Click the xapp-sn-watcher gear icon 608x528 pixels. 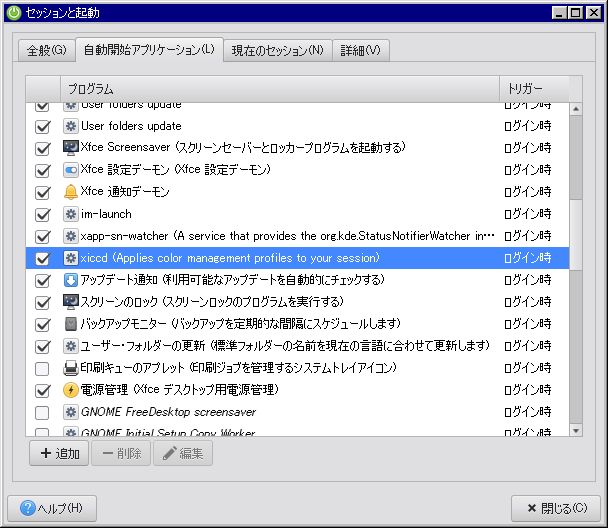click(71, 236)
